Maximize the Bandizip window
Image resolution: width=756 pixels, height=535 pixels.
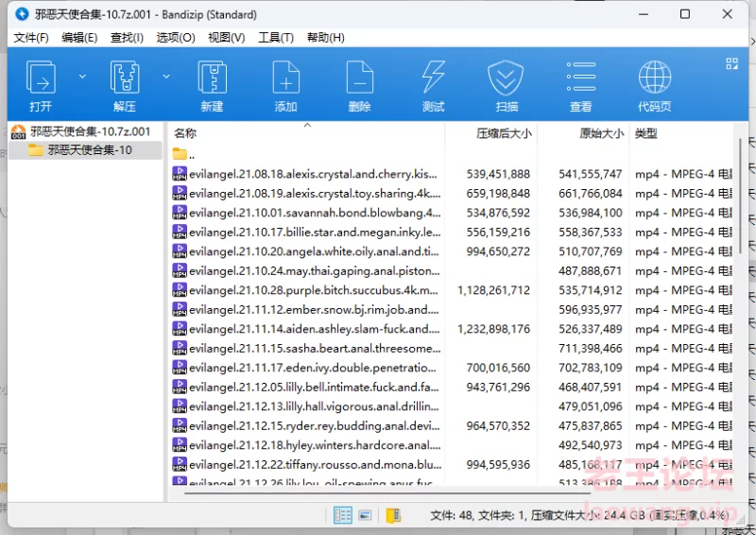[684, 14]
